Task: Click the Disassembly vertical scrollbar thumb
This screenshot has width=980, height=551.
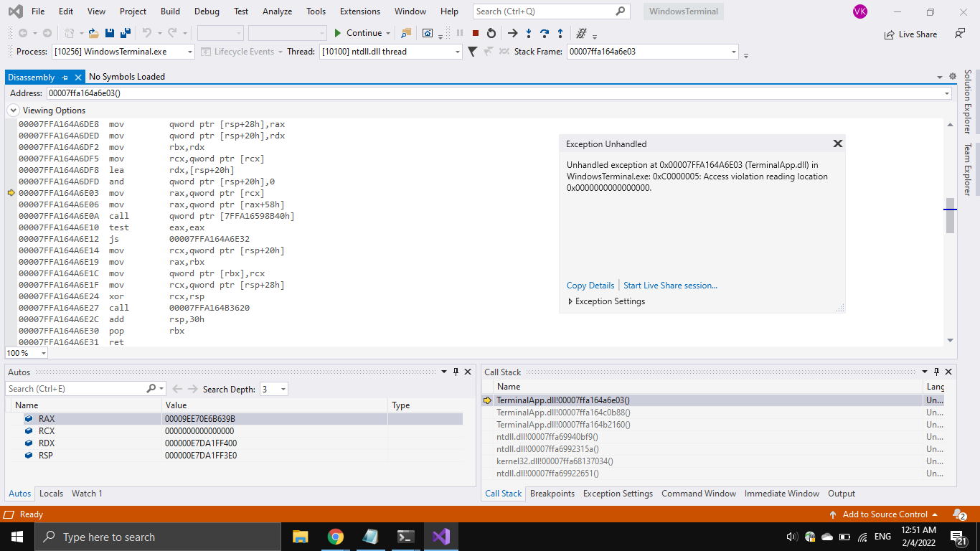Action: point(950,215)
